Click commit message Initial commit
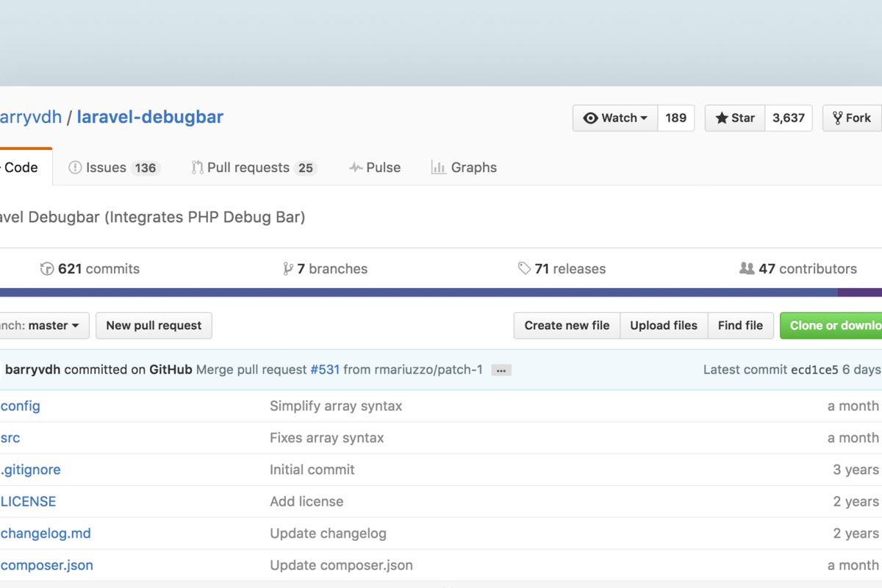The width and height of the screenshot is (882, 588). pyautogui.click(x=312, y=470)
